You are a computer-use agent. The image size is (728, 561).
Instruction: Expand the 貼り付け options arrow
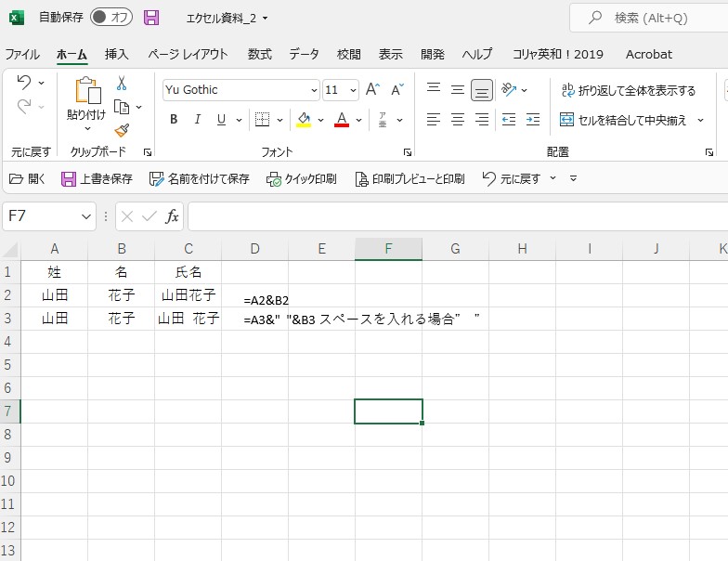[x=87, y=128]
